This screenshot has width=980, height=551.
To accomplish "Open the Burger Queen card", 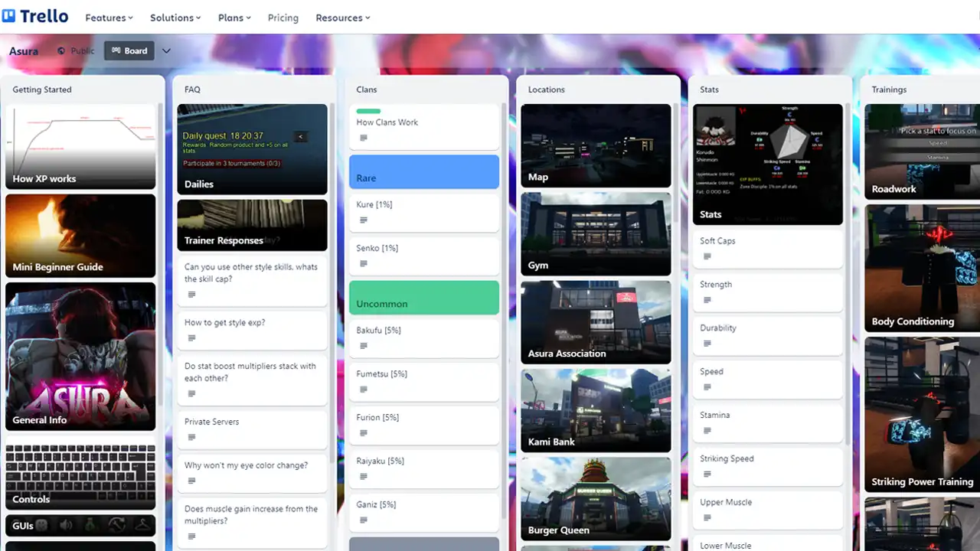I will click(x=596, y=499).
